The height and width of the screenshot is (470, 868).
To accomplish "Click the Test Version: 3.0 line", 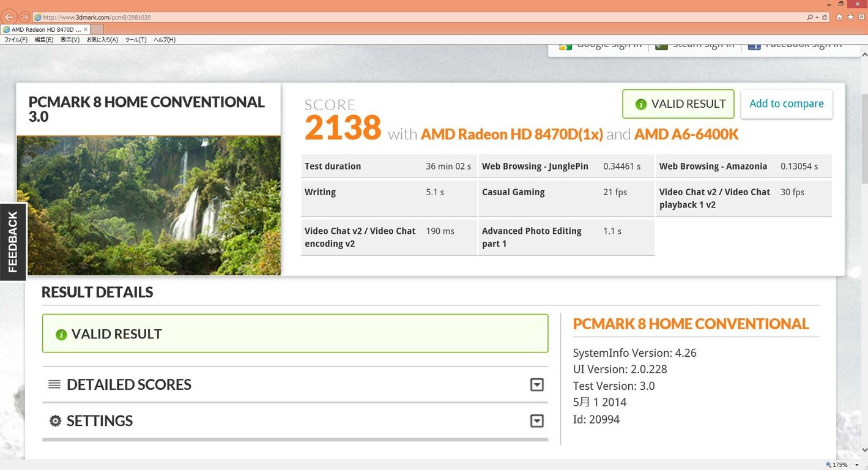I will (x=614, y=386).
